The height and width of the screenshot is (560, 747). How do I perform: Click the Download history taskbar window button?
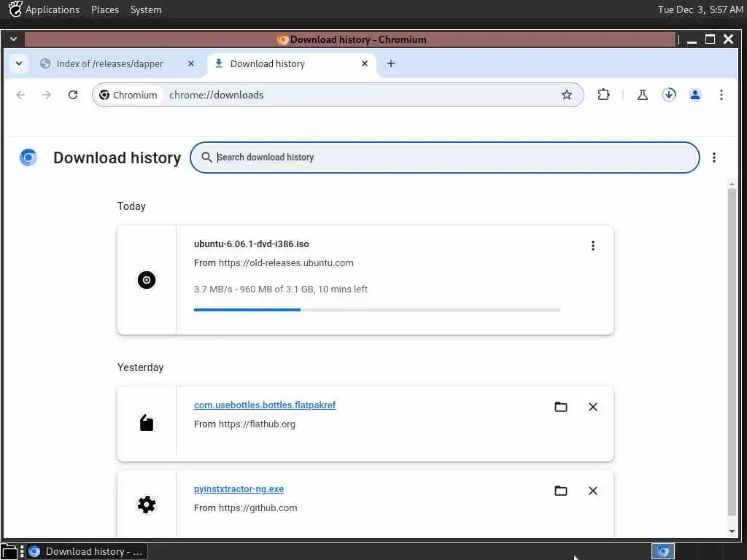click(87, 551)
